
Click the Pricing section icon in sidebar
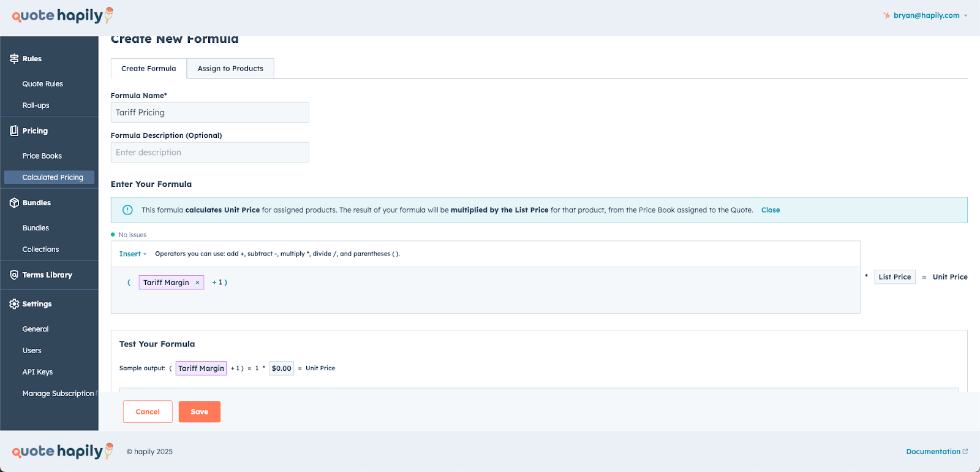[x=14, y=131]
